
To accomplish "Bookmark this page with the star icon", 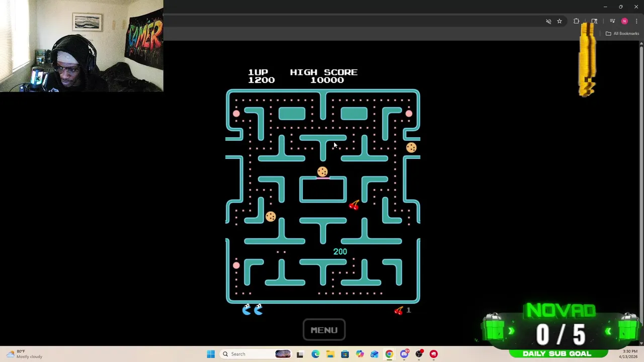I will [559, 21].
